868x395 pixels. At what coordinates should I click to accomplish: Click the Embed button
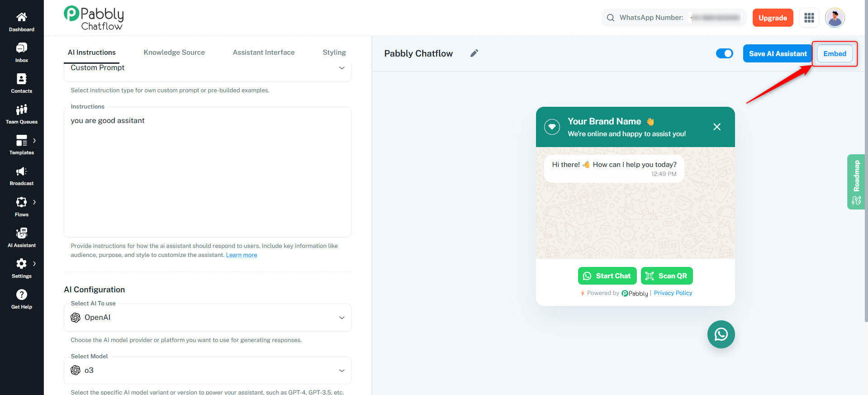(x=835, y=53)
